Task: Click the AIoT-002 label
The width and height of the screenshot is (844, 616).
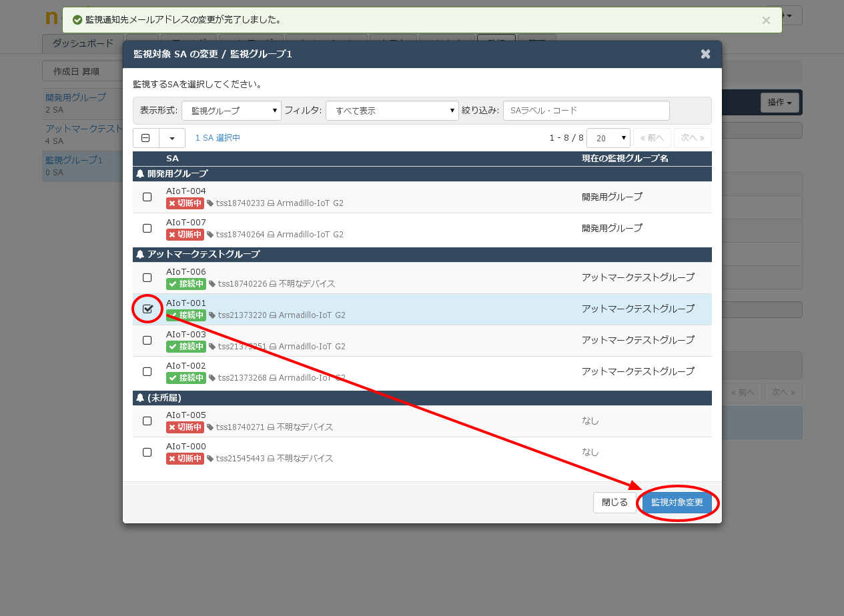Action: (x=186, y=365)
